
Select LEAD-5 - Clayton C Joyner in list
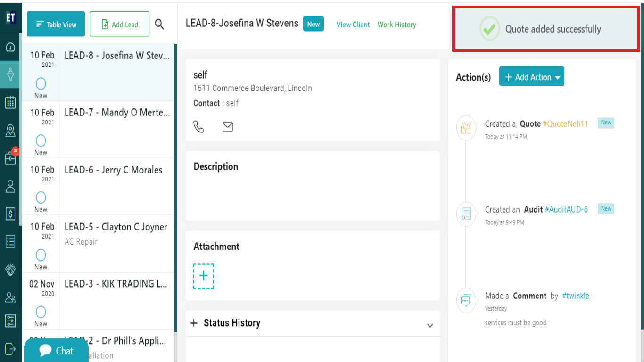click(x=98, y=244)
